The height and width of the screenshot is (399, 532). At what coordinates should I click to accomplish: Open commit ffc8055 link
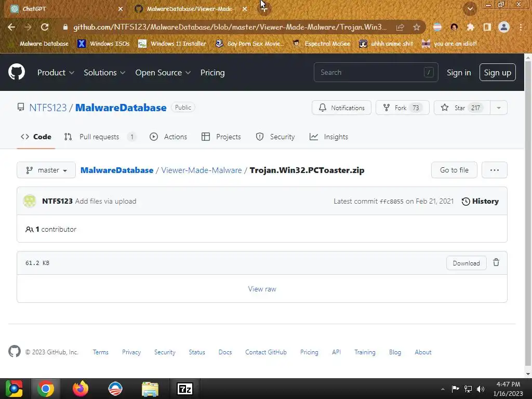tap(392, 202)
